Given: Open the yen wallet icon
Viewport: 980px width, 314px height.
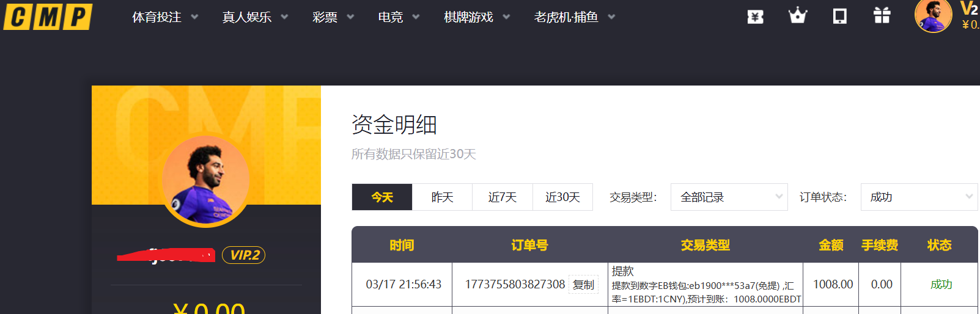Looking at the screenshot, I should point(755,16).
